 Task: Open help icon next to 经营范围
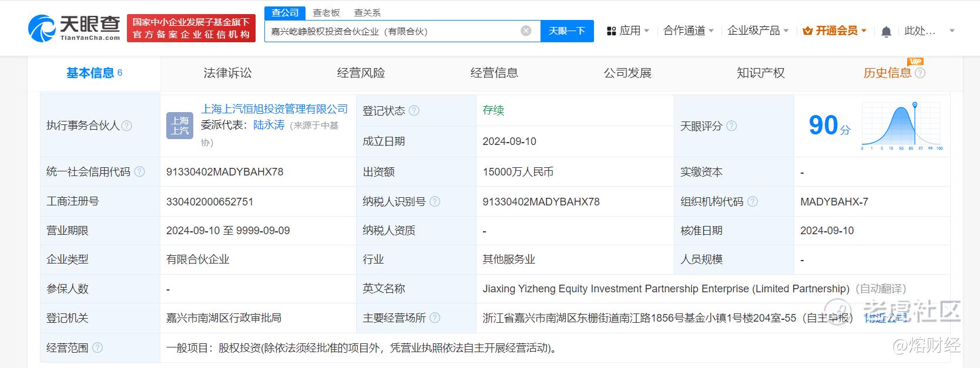(98, 347)
